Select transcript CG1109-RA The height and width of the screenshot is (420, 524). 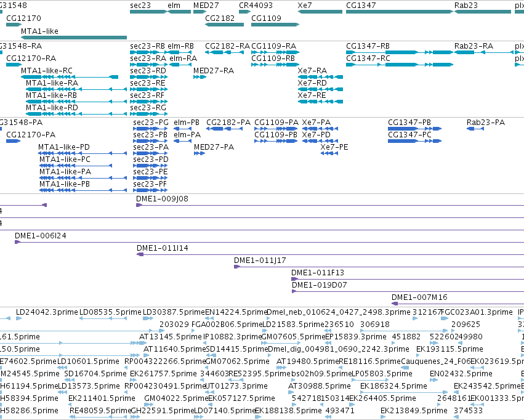[275, 52]
